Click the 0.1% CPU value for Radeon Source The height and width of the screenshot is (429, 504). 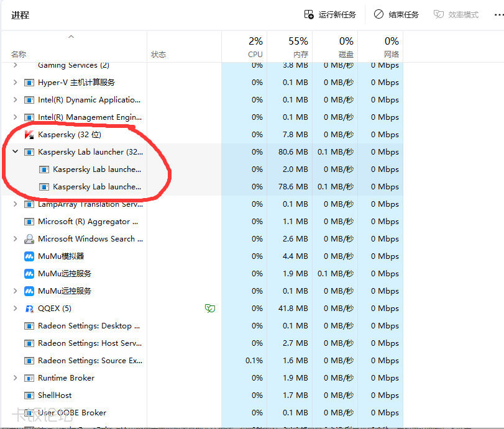click(x=254, y=361)
